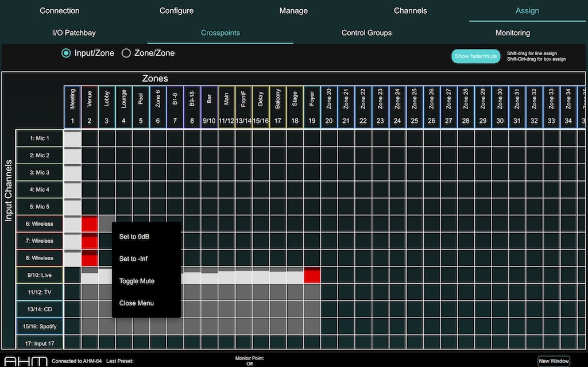The height and width of the screenshot is (367, 588).
Task: Click the New Window button
Action: 554,361
